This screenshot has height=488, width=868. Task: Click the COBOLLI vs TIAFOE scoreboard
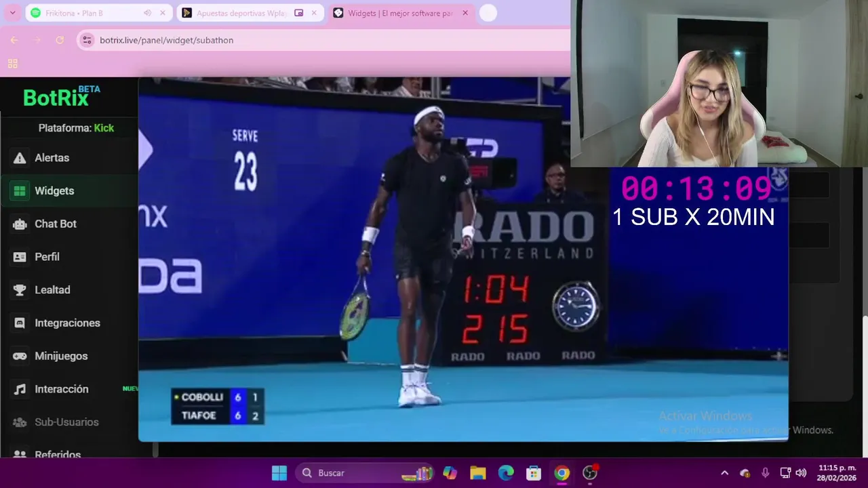pyautogui.click(x=218, y=407)
